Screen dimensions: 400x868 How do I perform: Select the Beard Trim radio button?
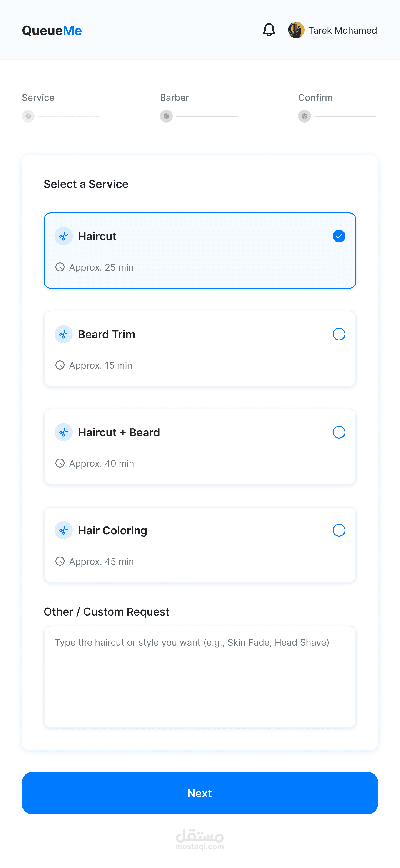coord(339,334)
